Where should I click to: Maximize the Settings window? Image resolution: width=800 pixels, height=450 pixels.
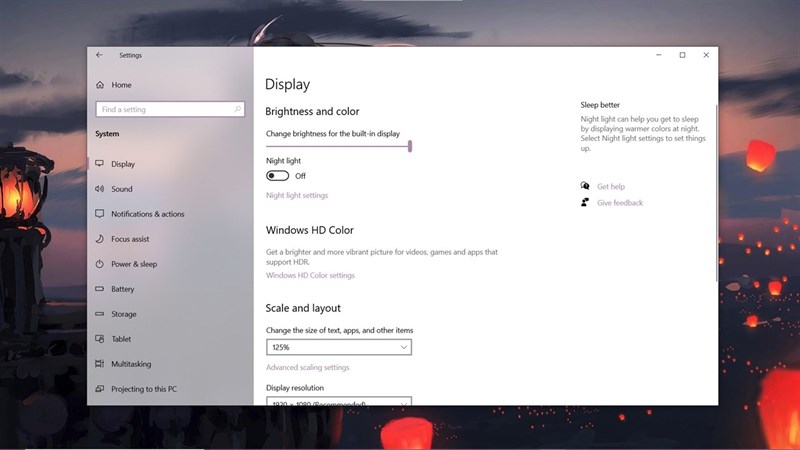(682, 55)
